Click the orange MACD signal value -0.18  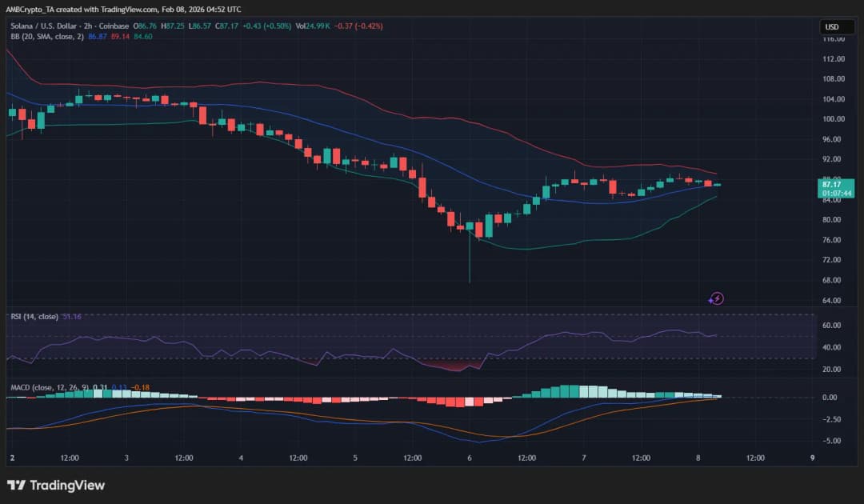[141, 388]
